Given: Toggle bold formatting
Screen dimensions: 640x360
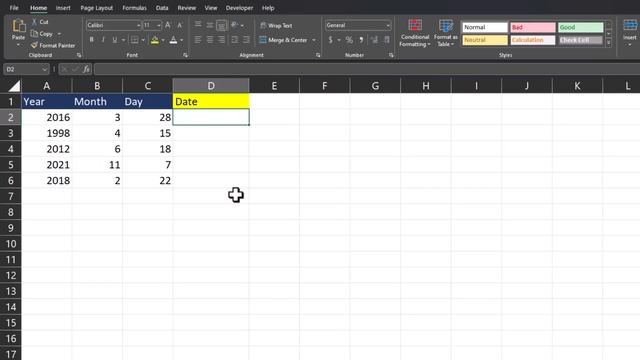Looking at the screenshot, I should pos(91,40).
